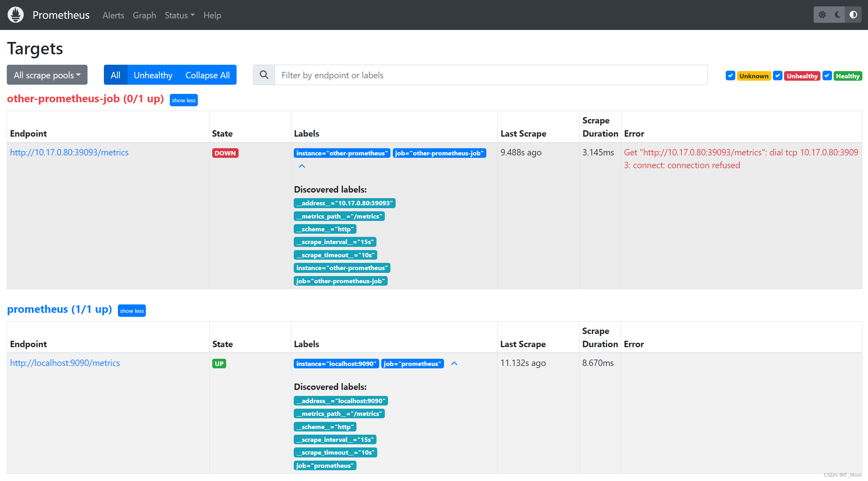The image size is (868, 481).
Task: Collapse labels chevron for other-prometheus target
Action: (302, 166)
